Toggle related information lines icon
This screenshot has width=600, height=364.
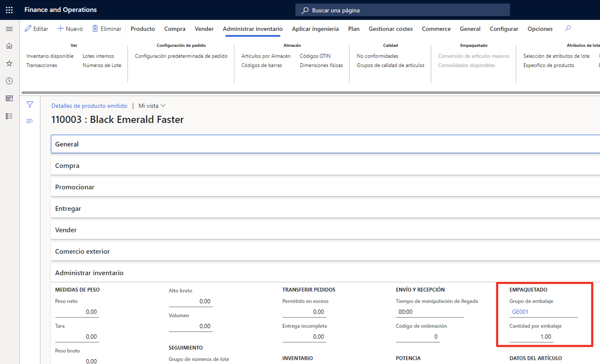(x=30, y=121)
